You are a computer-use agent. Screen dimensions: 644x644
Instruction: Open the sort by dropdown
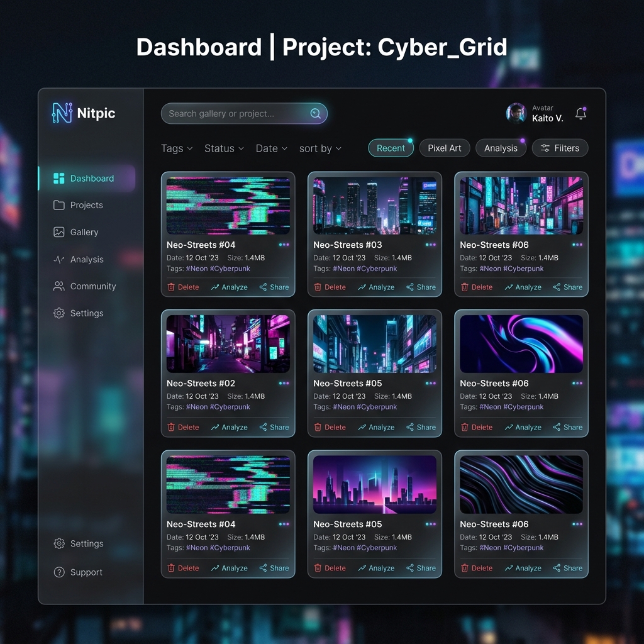coord(320,148)
